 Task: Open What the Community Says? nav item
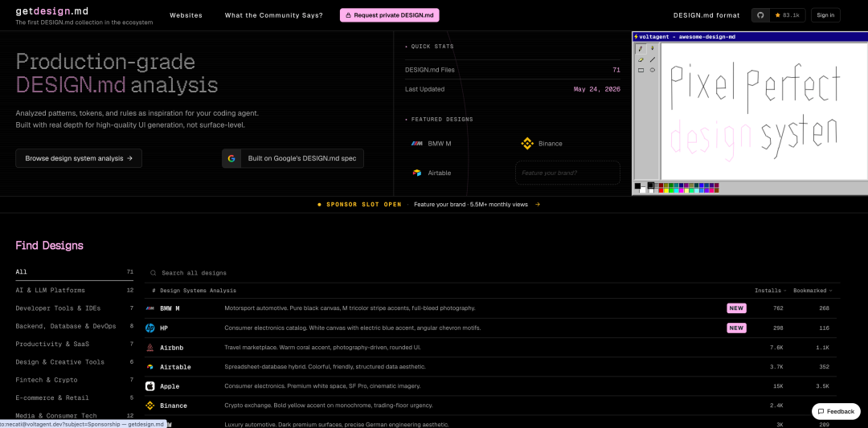click(274, 15)
